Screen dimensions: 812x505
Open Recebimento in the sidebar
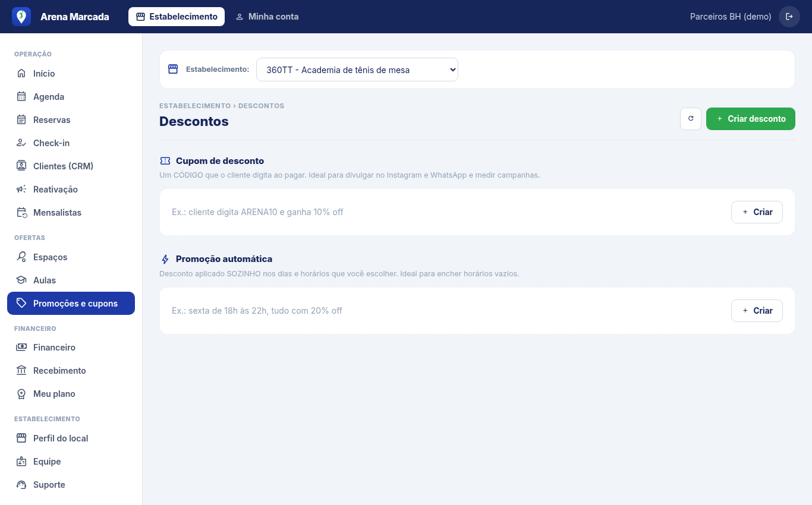pyautogui.click(x=71, y=371)
